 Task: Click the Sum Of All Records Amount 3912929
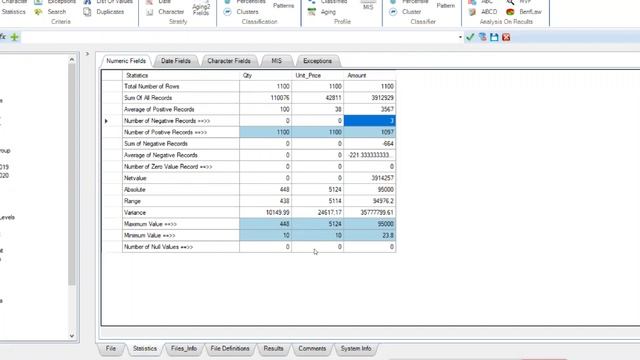pos(369,98)
